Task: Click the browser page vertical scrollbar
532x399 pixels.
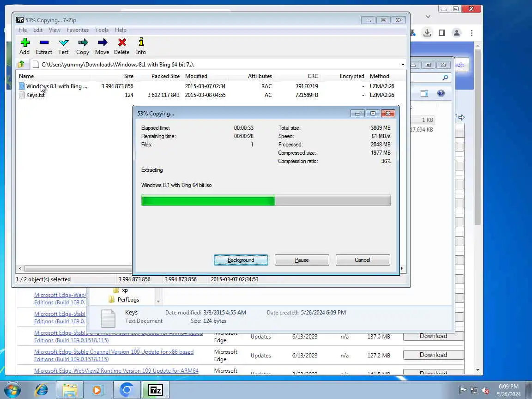Action: (478, 137)
